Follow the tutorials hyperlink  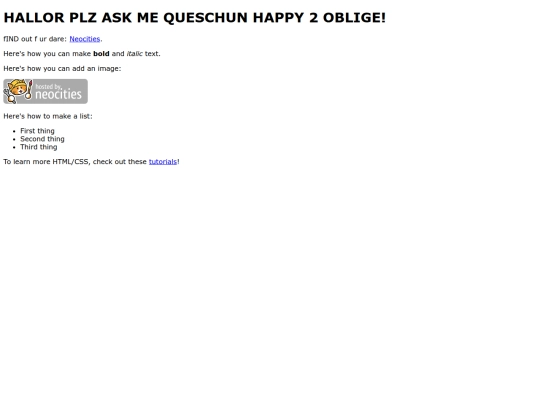coord(163,162)
